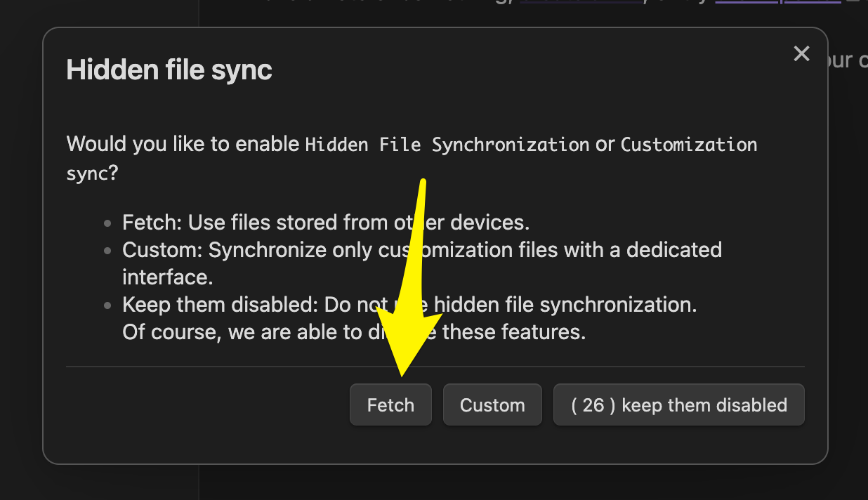Select the button indicated by yellow arrow
The image size is (868, 500).
pyautogui.click(x=390, y=404)
